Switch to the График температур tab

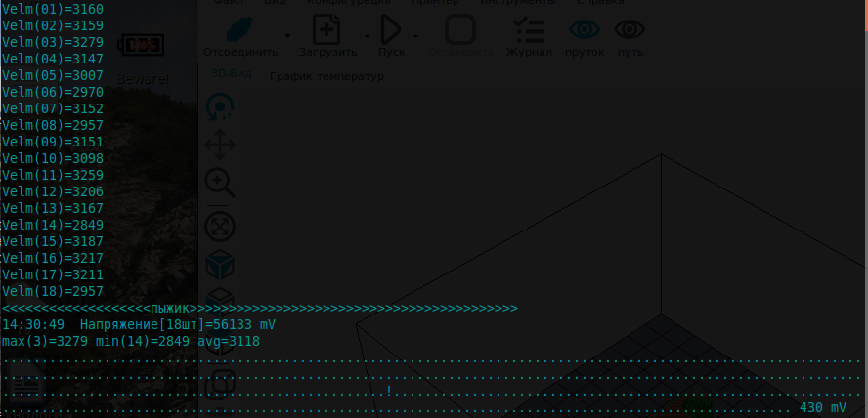pyautogui.click(x=326, y=76)
